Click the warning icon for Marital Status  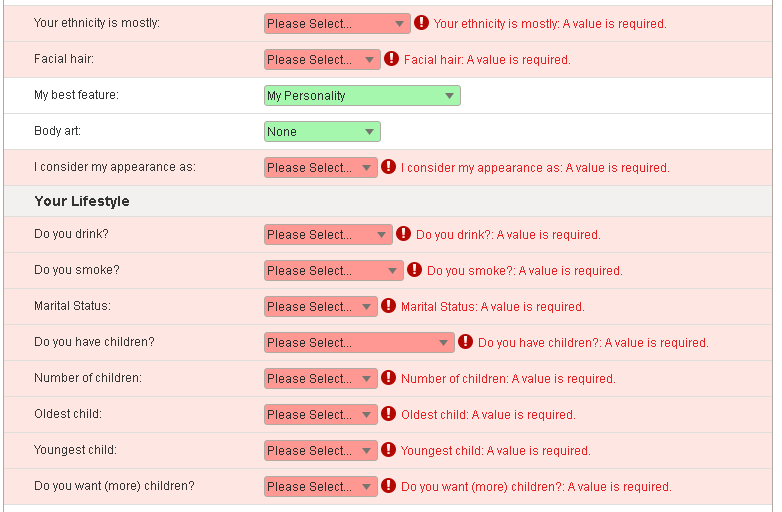(389, 305)
